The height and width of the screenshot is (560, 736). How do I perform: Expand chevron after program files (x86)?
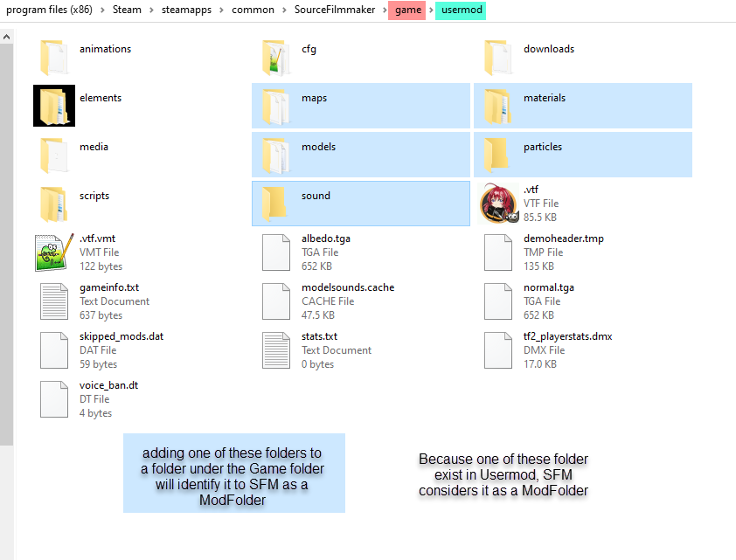[x=102, y=10]
